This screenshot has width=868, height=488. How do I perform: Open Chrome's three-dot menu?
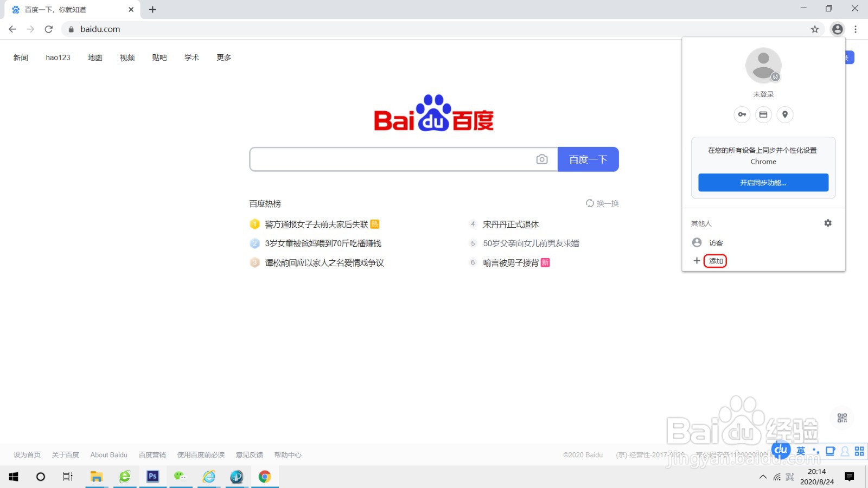click(856, 29)
